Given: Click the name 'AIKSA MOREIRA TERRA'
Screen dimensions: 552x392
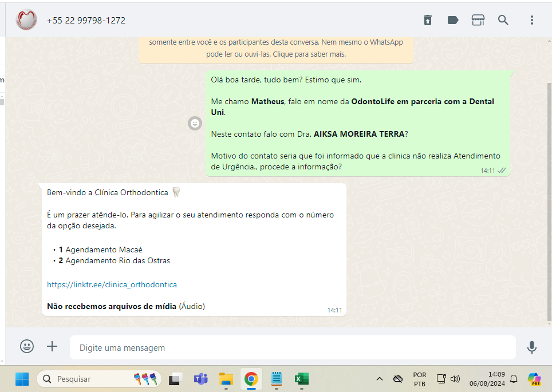Looking at the screenshot, I should (x=358, y=134).
